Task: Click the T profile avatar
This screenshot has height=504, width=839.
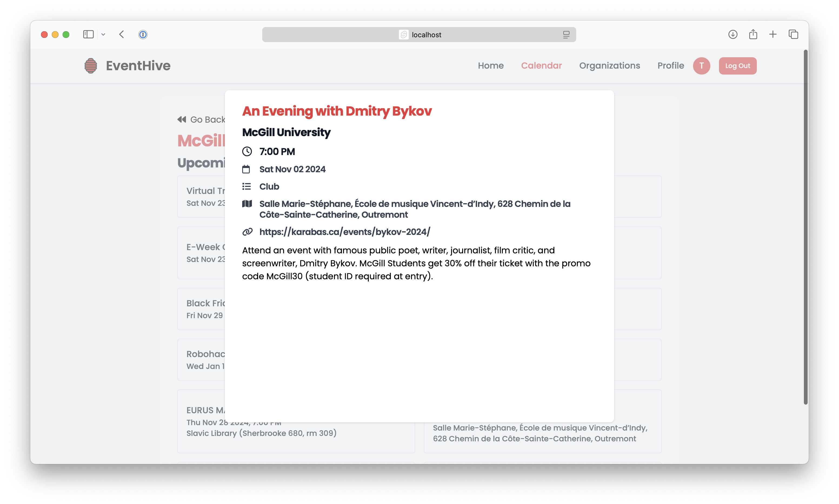Action: coord(701,66)
